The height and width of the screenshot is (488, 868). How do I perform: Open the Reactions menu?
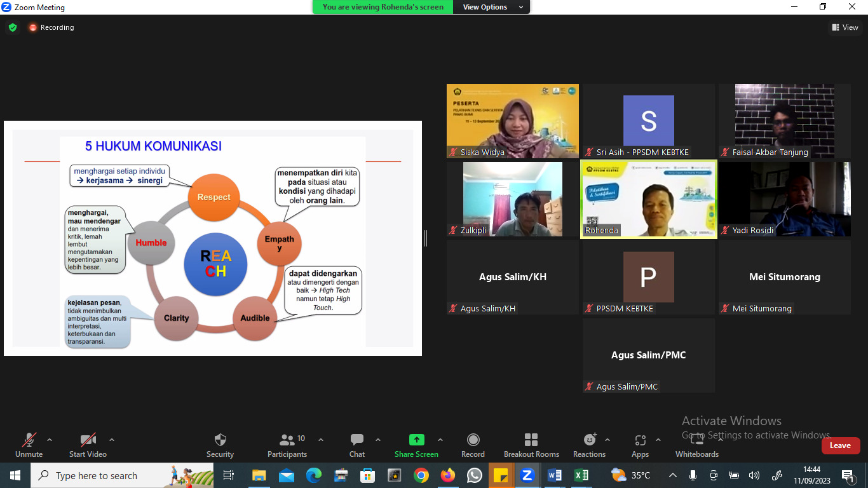coord(590,444)
